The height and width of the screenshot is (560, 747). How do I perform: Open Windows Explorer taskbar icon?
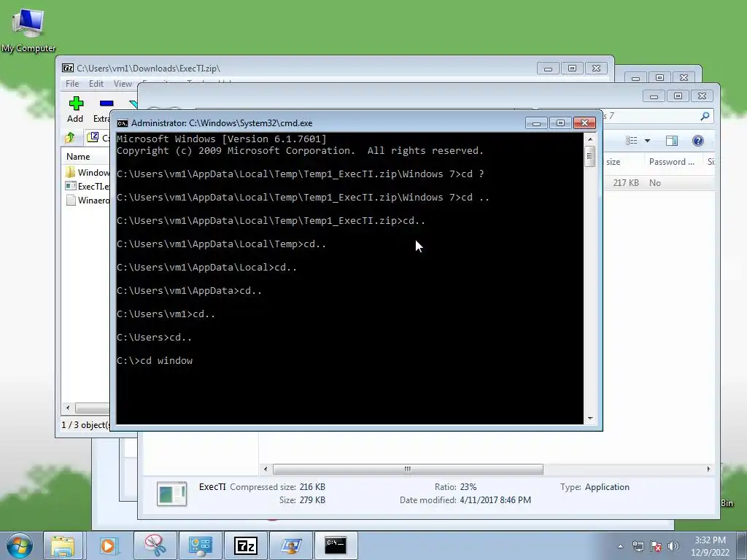[63, 545]
